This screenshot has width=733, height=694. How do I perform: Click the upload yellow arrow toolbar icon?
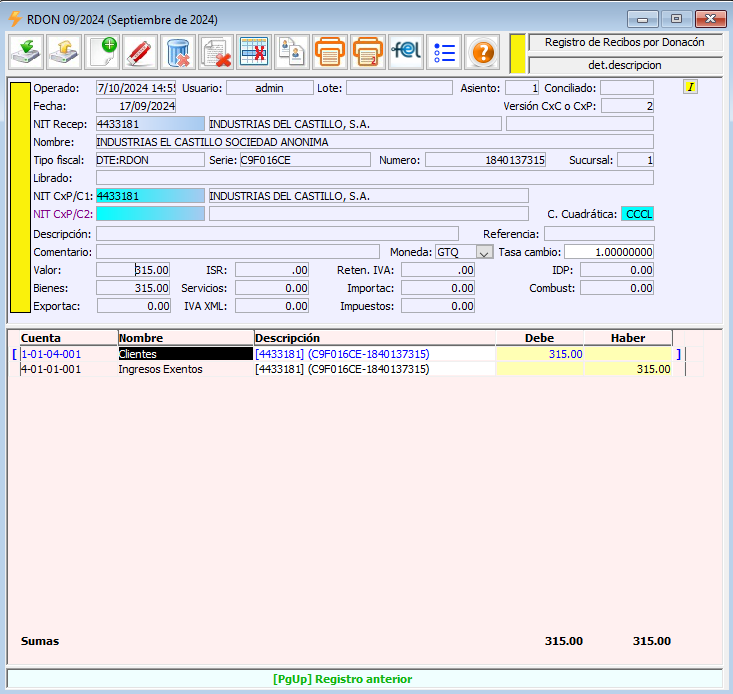pos(64,51)
